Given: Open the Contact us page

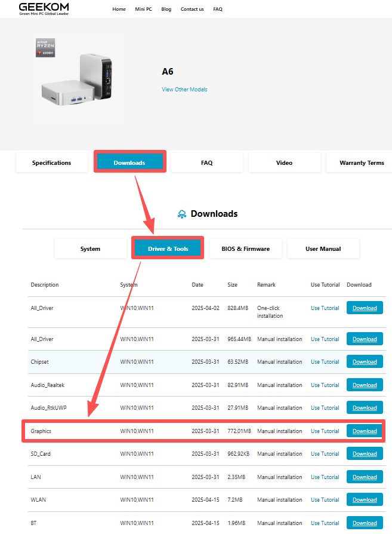Looking at the screenshot, I should tap(192, 9).
